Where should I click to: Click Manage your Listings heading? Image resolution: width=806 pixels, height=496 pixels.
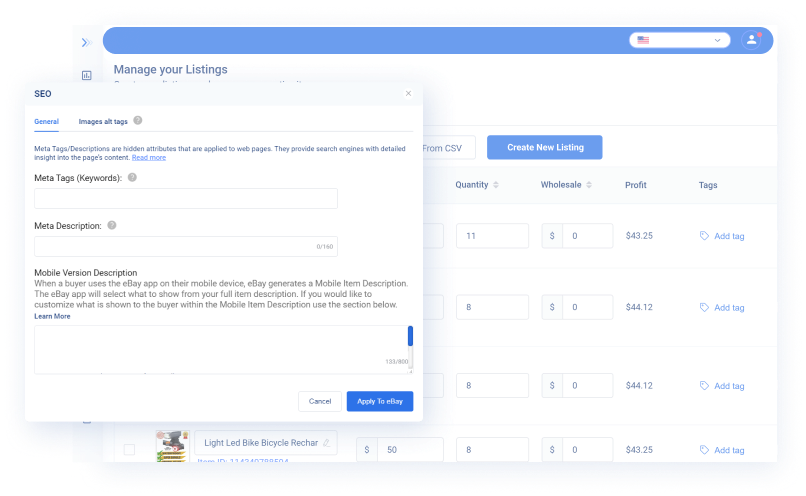click(x=171, y=69)
